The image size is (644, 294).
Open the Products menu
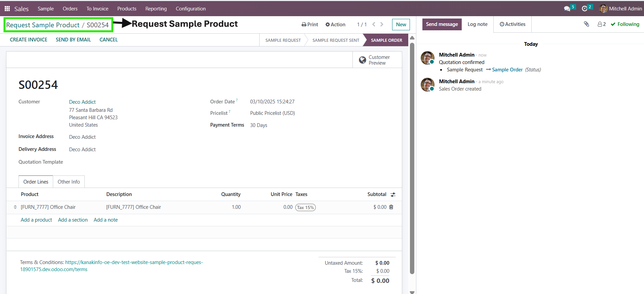(127, 9)
